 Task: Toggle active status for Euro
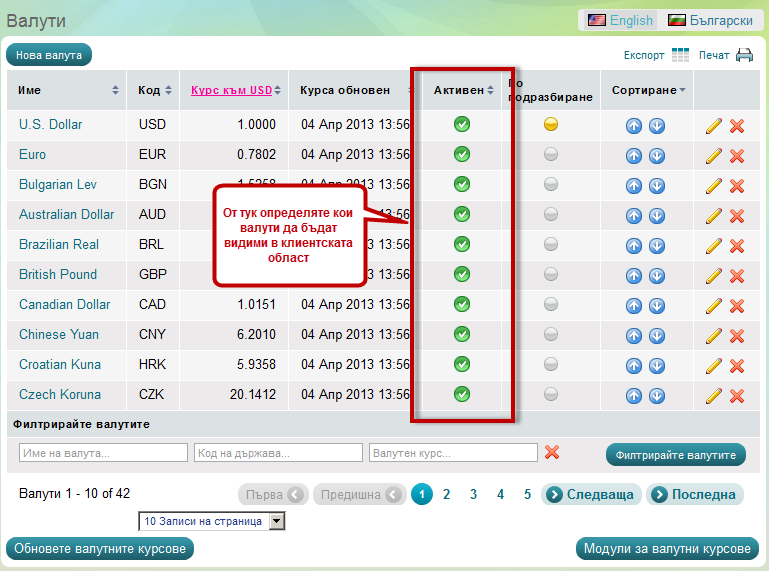462,154
